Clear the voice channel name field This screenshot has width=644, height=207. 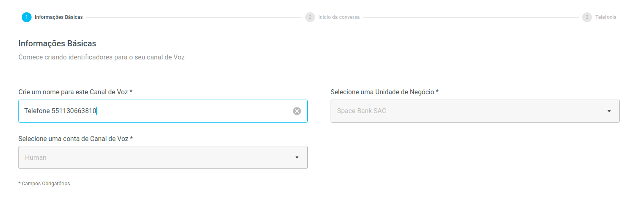[297, 111]
